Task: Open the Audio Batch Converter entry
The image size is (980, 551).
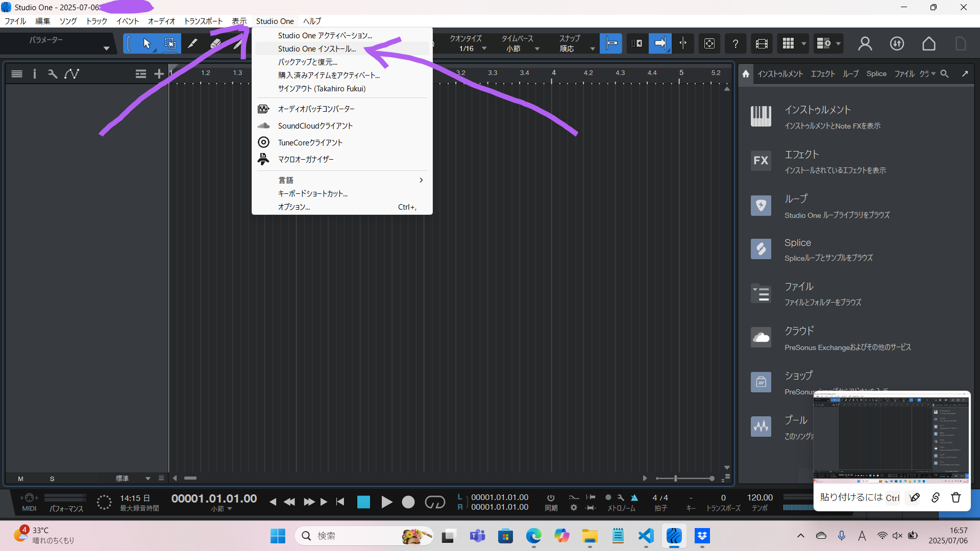Action: [x=316, y=109]
